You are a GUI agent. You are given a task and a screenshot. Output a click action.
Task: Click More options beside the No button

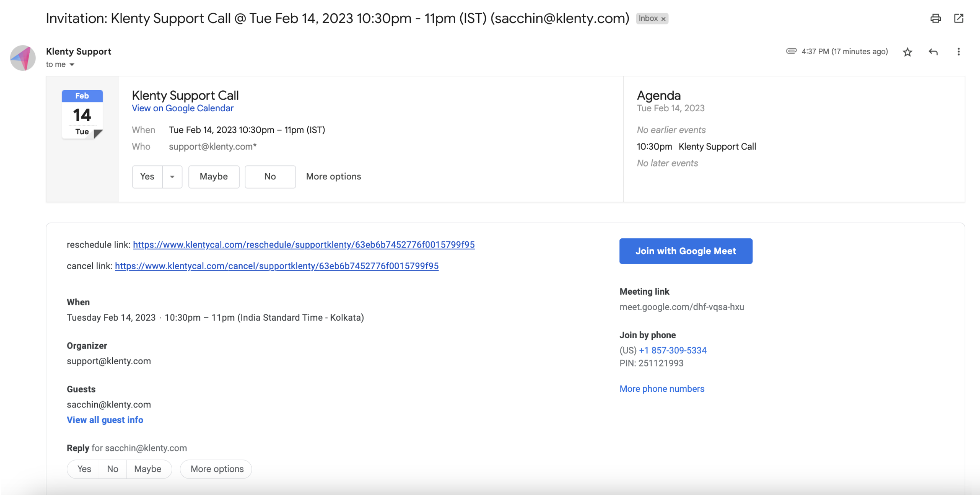333,176
